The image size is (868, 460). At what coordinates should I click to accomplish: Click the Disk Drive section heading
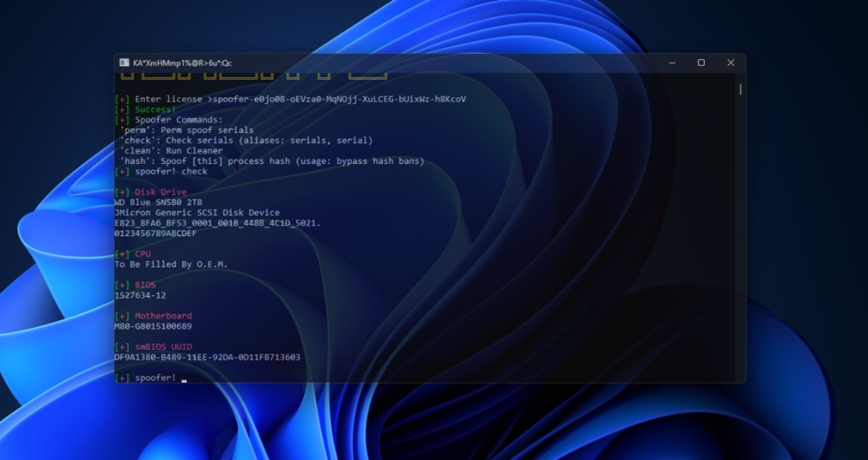[x=161, y=192]
